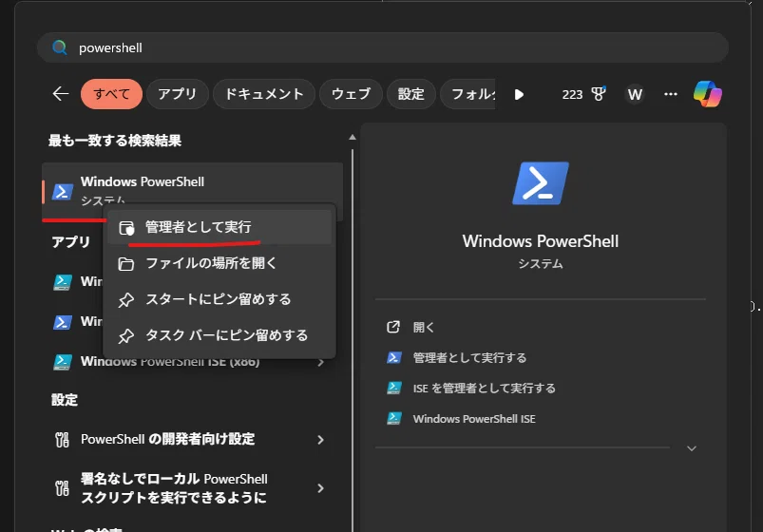Click the settings tools icon for PowerShell の開発者向け設定
The image size is (763, 532).
[62, 440]
